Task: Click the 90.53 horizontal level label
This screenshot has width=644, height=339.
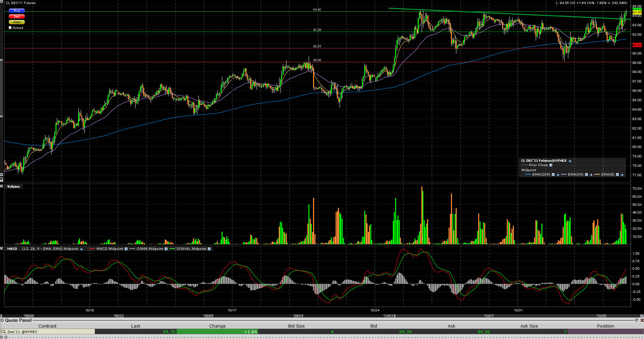Action: 317,46
